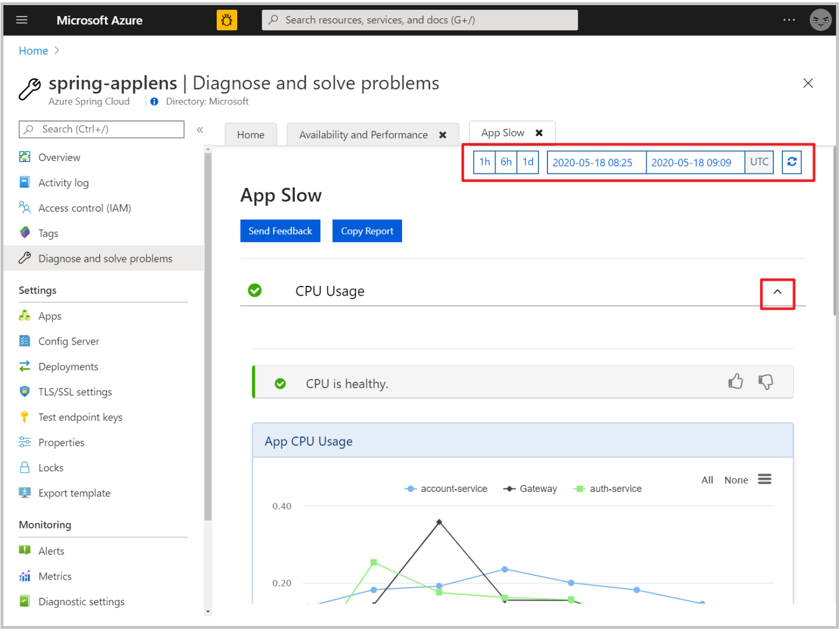This screenshot has width=840, height=630.
Task: Click the "App CPU Usage" chart title
Action: (309, 442)
